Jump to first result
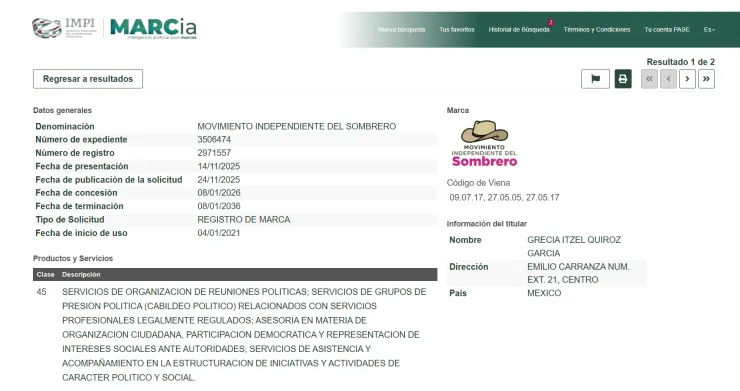Viewport: 740px width, 391px height. click(x=649, y=79)
